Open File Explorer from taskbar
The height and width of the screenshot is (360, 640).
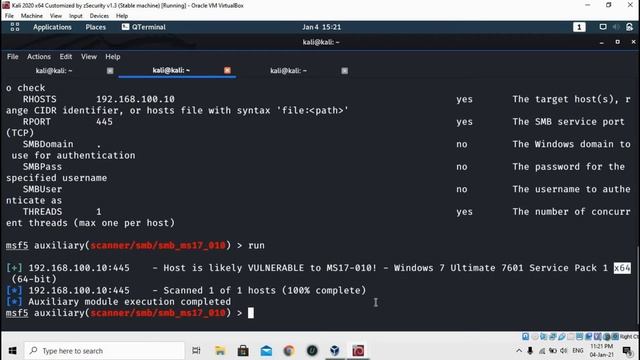(x=220, y=351)
